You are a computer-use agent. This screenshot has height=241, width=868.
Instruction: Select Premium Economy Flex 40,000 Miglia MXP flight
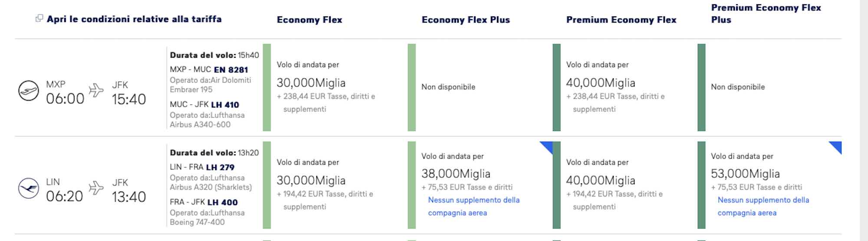625,87
